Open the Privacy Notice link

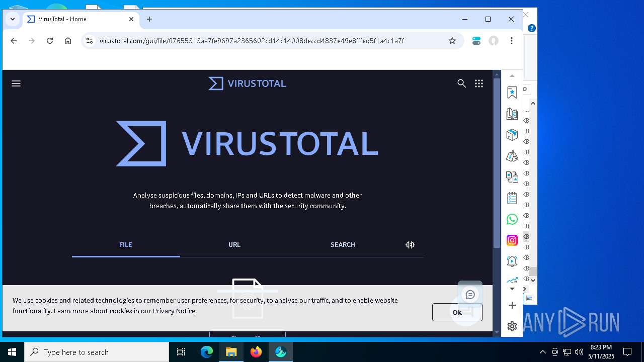pos(174,311)
